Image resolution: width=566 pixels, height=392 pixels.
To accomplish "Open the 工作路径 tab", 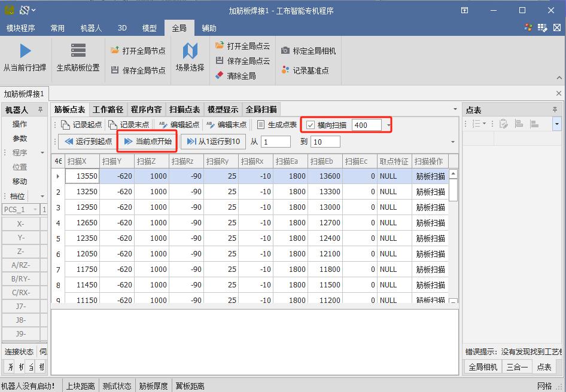I will coord(108,109).
